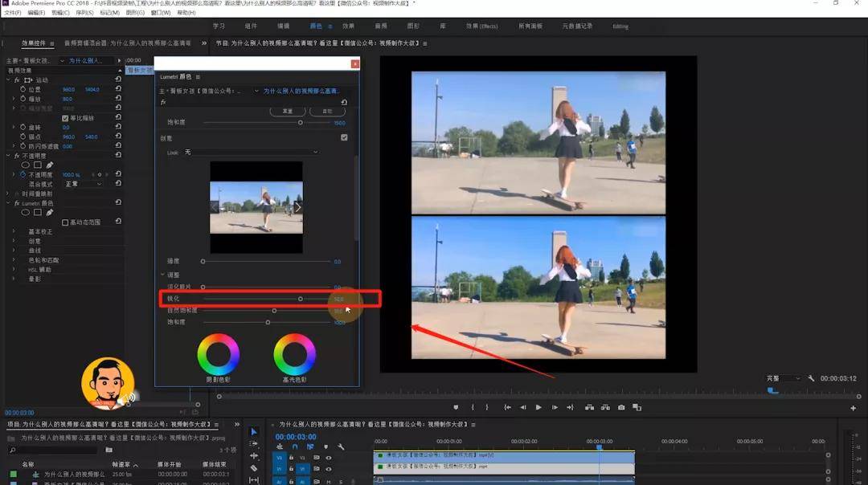Select the ellipse mask tool under Lumetri 颜色
Image resolution: width=868 pixels, height=485 pixels.
pyautogui.click(x=26, y=212)
